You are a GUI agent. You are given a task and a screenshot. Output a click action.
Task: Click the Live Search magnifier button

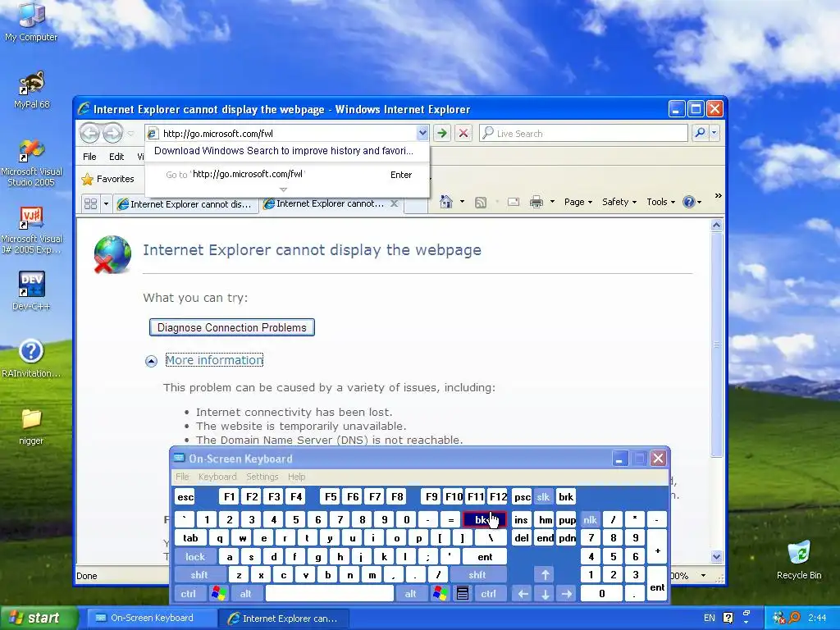tap(700, 133)
